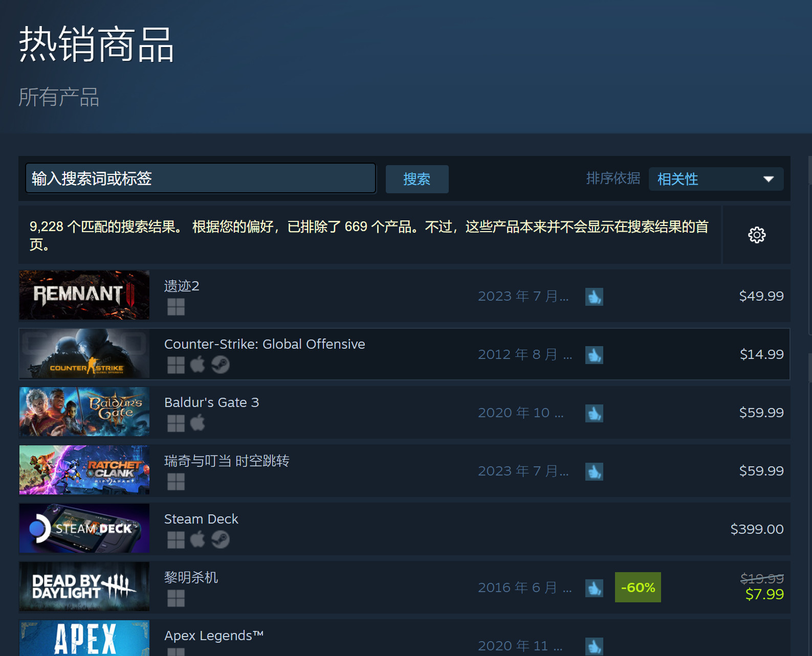812x656 pixels.
Task: Open search preferences gear icon
Action: [757, 235]
